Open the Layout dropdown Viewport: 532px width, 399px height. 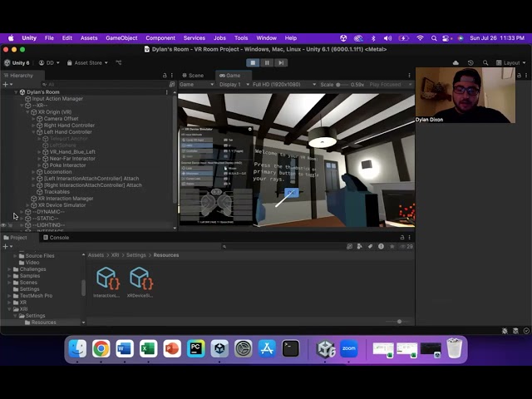(x=511, y=63)
